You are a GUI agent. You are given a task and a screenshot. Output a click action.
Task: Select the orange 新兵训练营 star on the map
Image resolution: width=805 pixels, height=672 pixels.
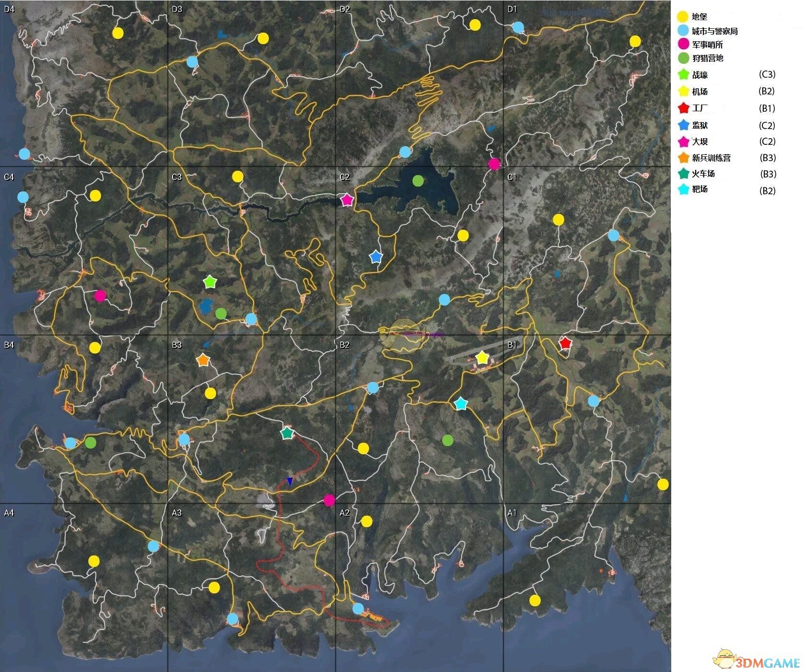(203, 360)
